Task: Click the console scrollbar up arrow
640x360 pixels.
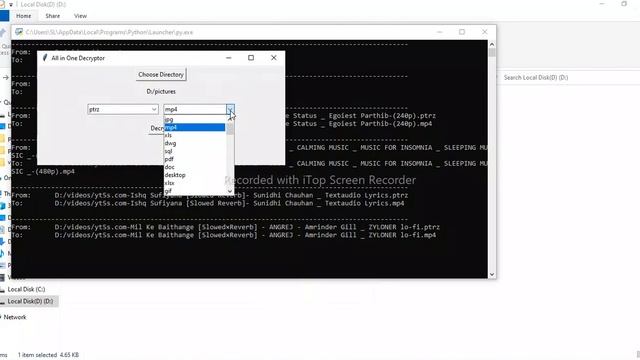Action: coord(492,44)
